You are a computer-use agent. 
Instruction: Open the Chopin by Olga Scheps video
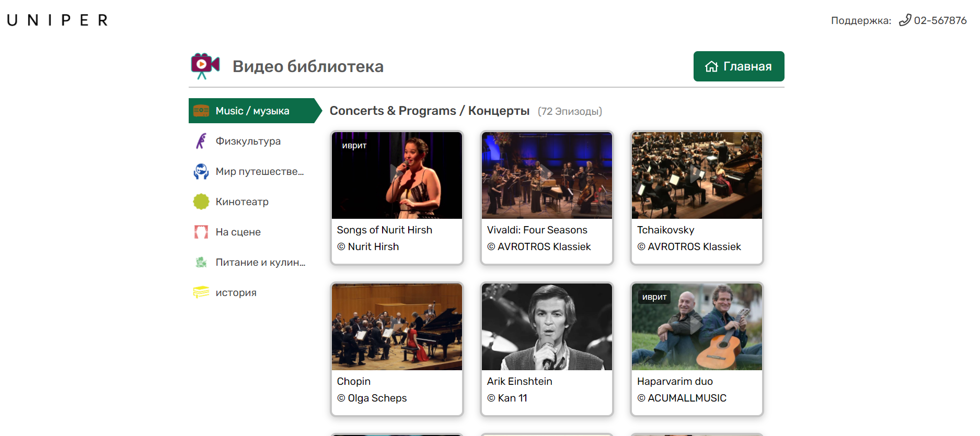[x=397, y=327]
